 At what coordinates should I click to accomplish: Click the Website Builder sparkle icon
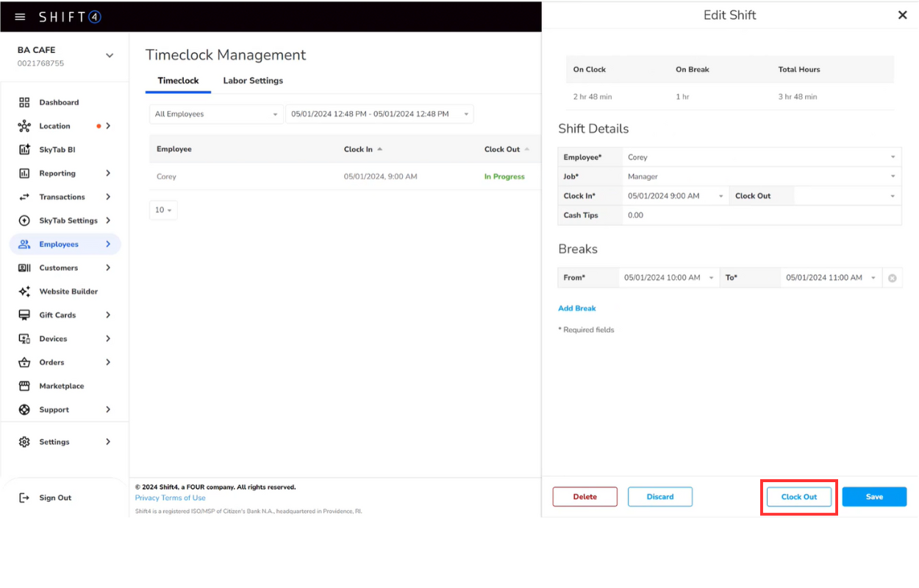coord(24,292)
